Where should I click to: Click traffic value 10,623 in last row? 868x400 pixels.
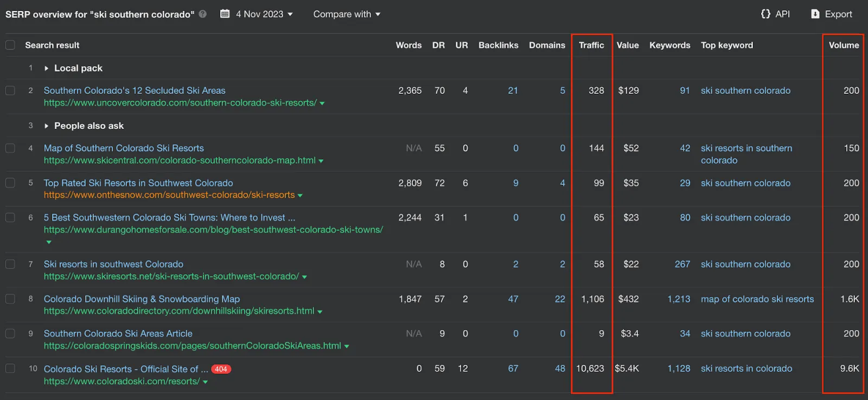pyautogui.click(x=590, y=369)
